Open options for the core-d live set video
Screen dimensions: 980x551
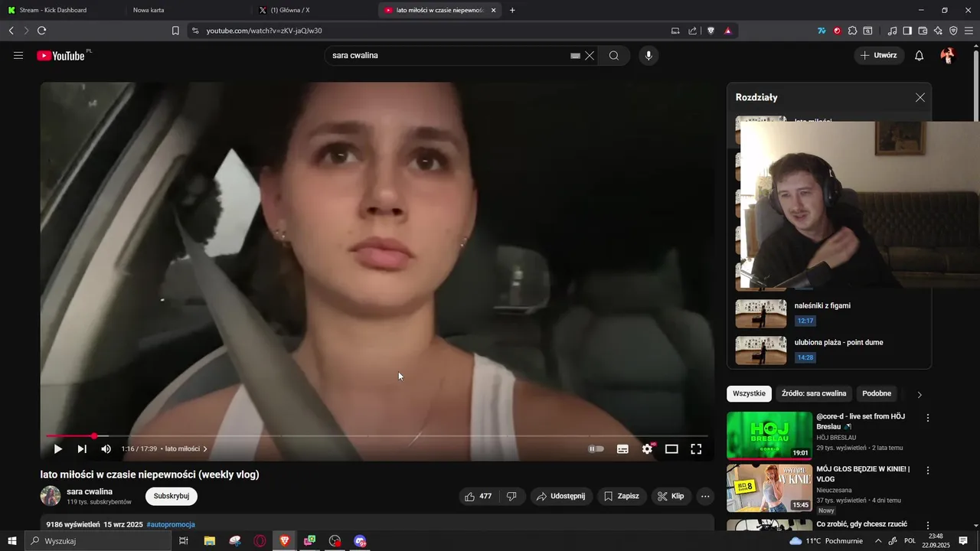(x=928, y=418)
